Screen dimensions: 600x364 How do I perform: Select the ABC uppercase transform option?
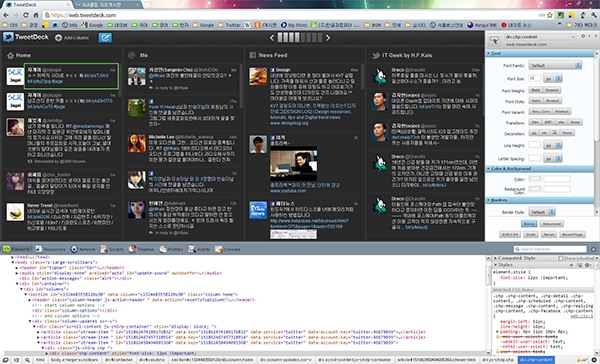(x=548, y=122)
